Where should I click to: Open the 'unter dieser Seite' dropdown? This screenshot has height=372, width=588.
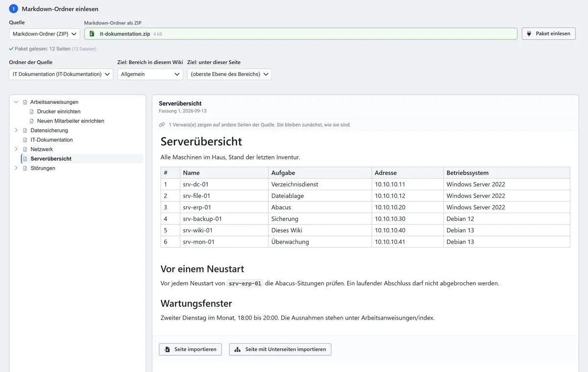point(229,74)
